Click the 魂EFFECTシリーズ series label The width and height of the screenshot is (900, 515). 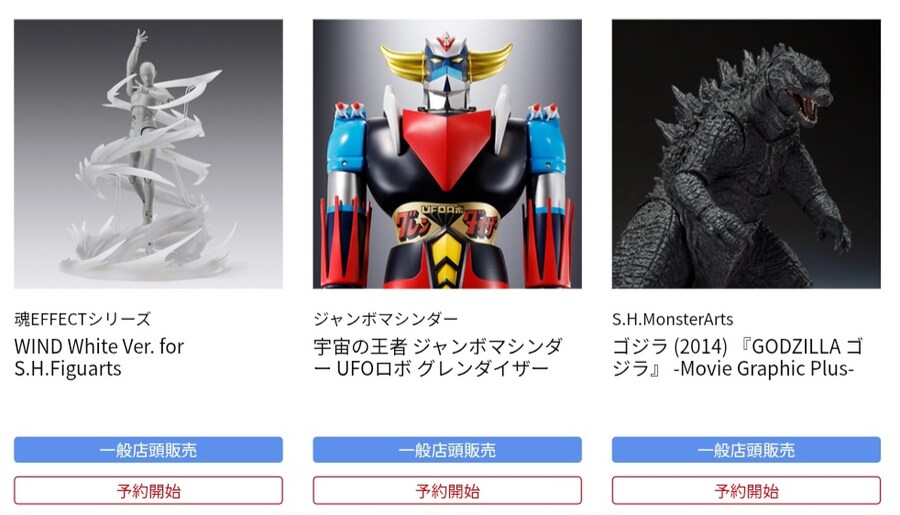83,319
